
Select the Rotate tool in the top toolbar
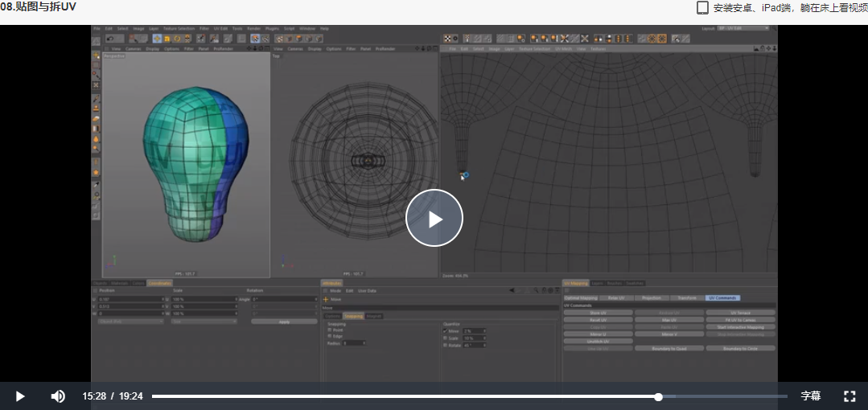(x=177, y=39)
